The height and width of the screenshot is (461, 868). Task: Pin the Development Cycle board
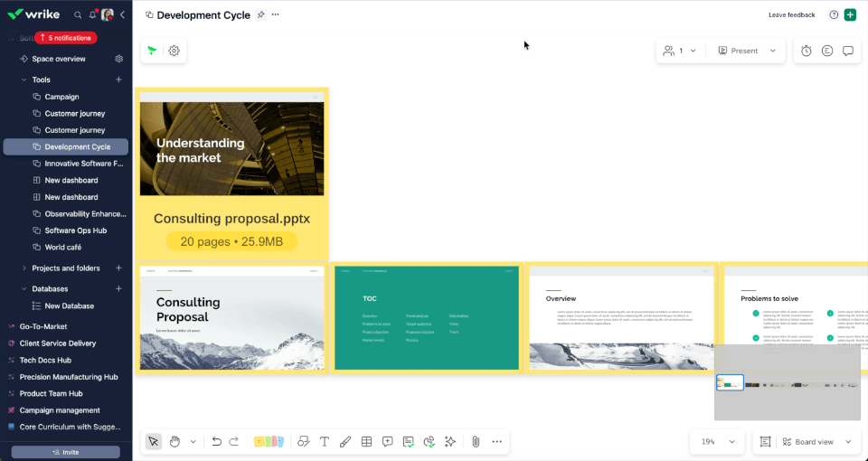click(260, 15)
